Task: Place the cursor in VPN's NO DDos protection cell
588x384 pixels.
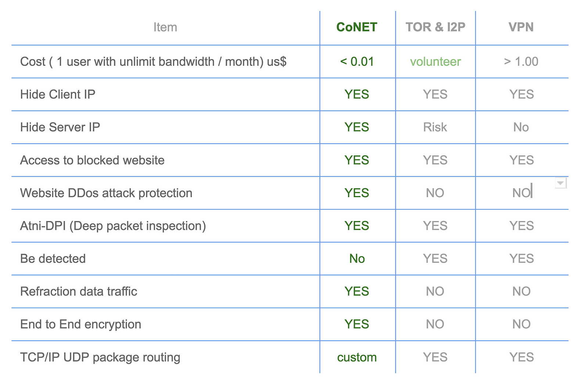Action: (x=521, y=193)
